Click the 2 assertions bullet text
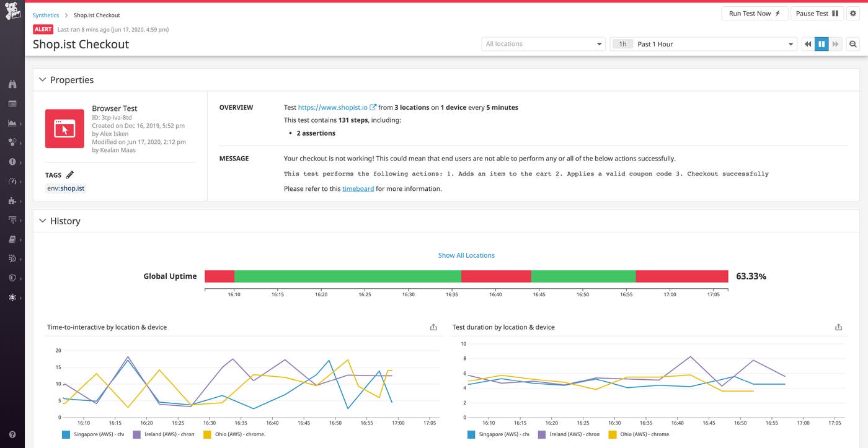The width and height of the screenshot is (868, 448). [316, 133]
